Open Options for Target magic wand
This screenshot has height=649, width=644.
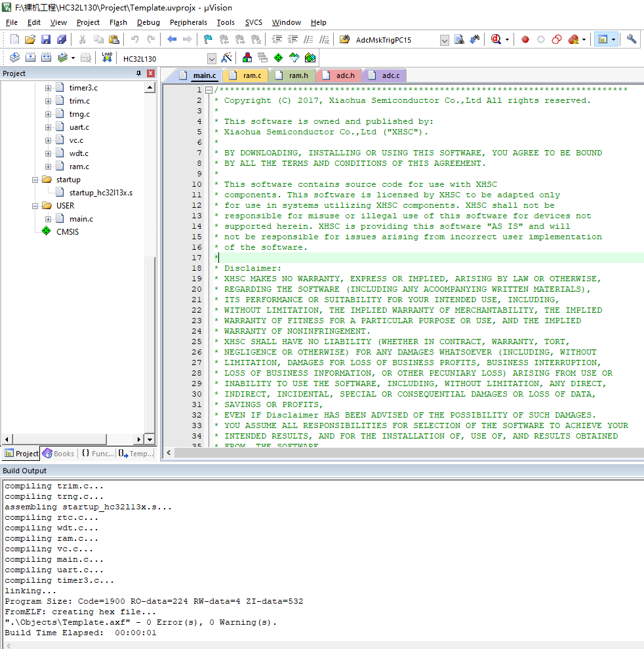(x=226, y=58)
